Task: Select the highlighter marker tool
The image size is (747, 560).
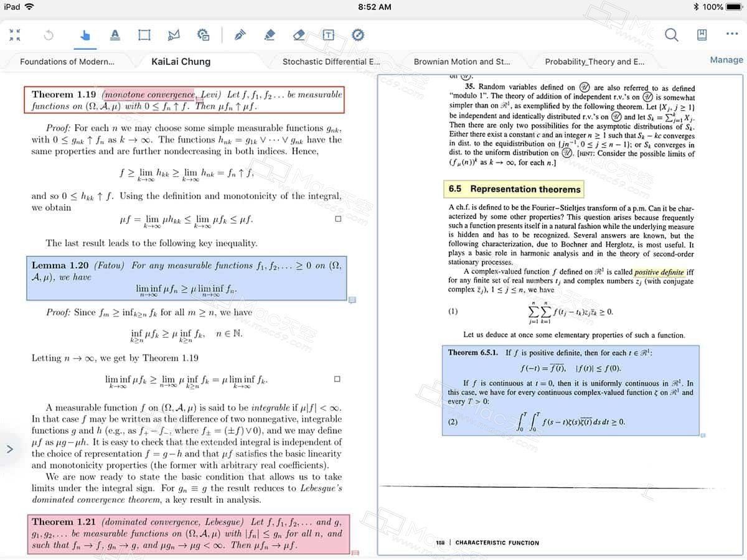Action: (270, 35)
